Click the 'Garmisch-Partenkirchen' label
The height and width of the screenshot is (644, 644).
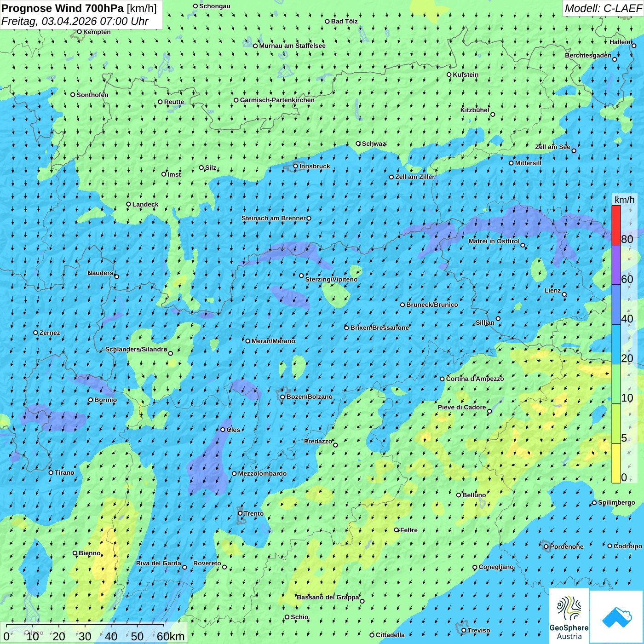pyautogui.click(x=277, y=100)
